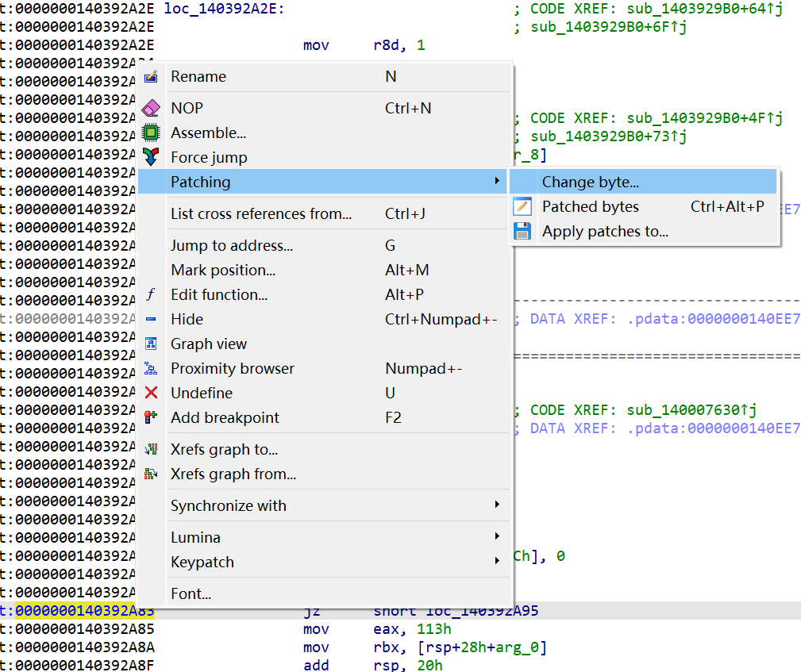Click highlighted address 0000000140392A83
Screen dimensions: 801x672
[x=84, y=611]
